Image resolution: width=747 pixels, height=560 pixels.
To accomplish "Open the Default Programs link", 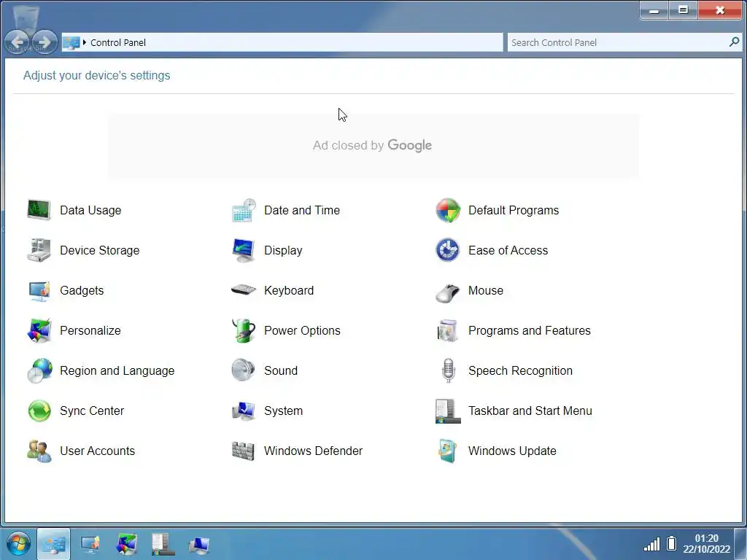I will coord(514,210).
